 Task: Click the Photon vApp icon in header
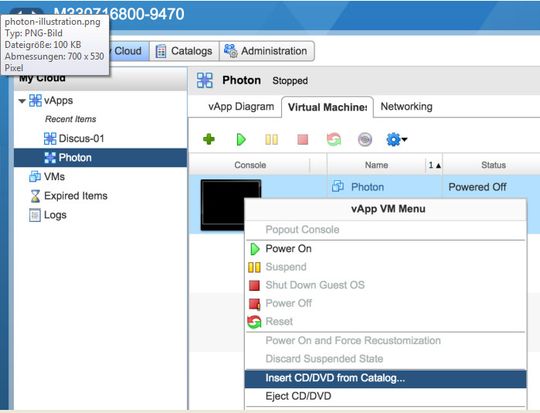click(x=205, y=80)
